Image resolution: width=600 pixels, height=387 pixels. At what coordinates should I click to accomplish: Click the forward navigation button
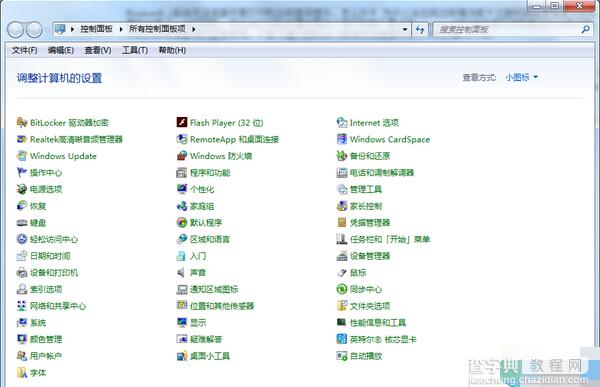pos(34,30)
